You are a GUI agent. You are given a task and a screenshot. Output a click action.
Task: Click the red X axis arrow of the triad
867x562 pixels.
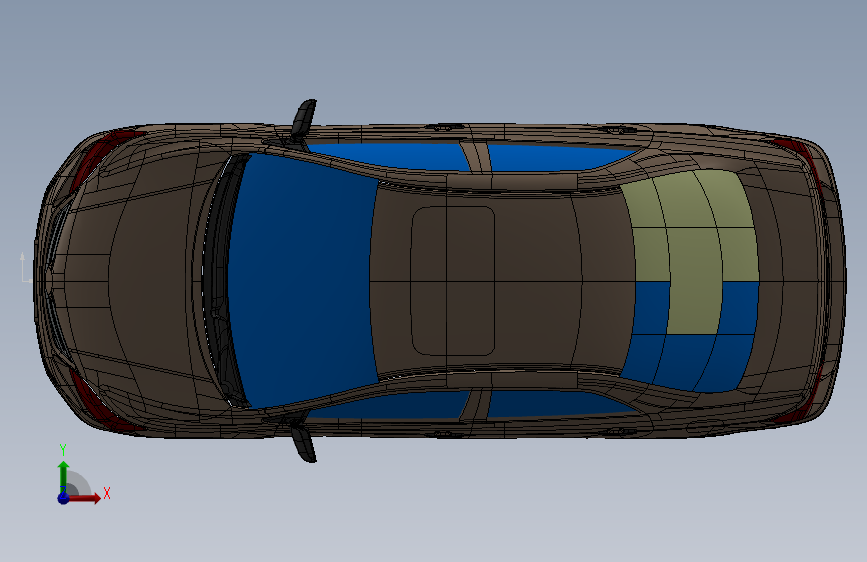coord(86,498)
